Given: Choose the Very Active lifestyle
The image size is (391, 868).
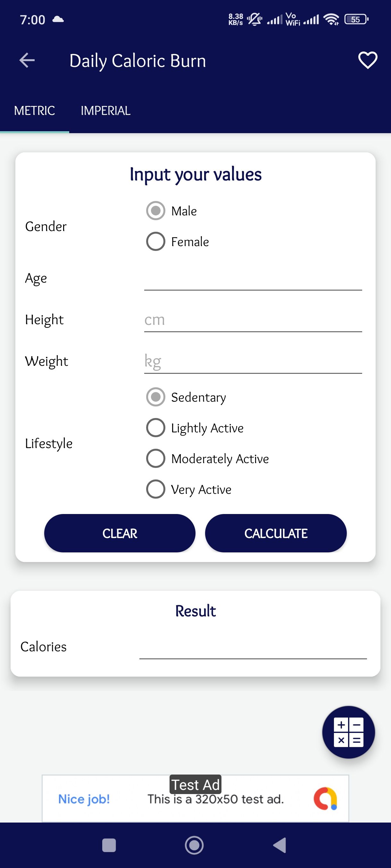Looking at the screenshot, I should (155, 489).
